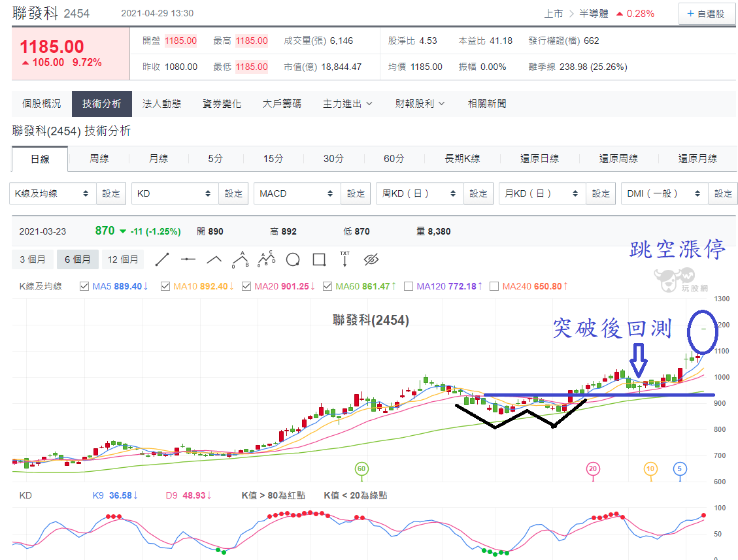Follow the 半導體 category link
Image resolution: width=738 pixels, height=560 pixels.
click(x=594, y=14)
